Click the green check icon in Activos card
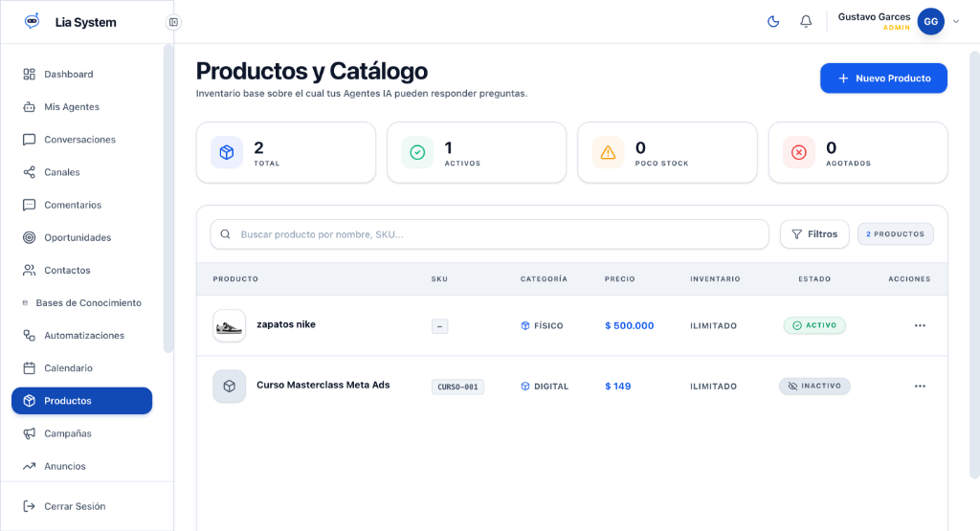The height and width of the screenshot is (531, 980). tap(417, 152)
